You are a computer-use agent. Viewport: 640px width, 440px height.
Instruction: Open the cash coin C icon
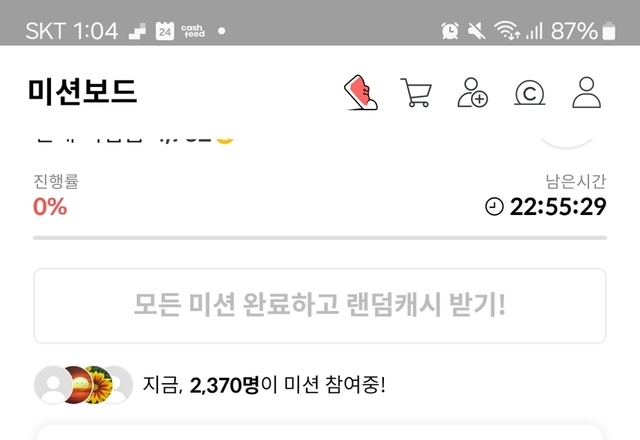(529, 93)
